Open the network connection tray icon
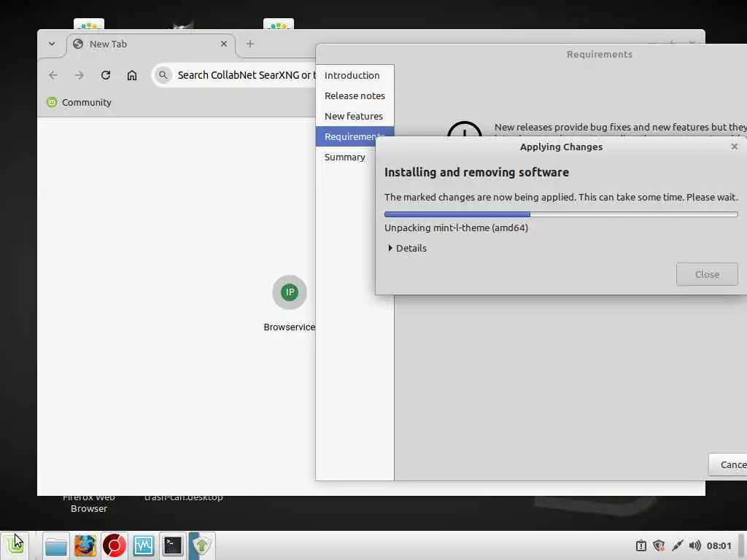 coord(677,545)
